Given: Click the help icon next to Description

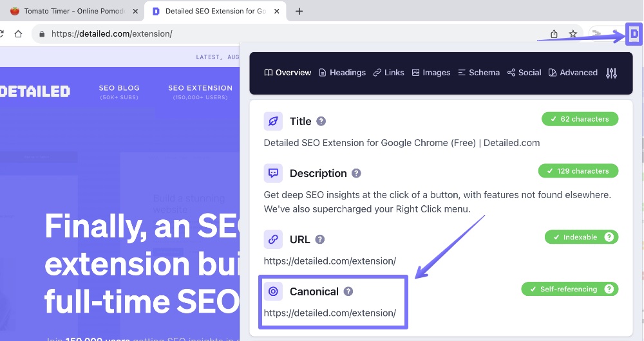Looking at the screenshot, I should coord(356,173).
